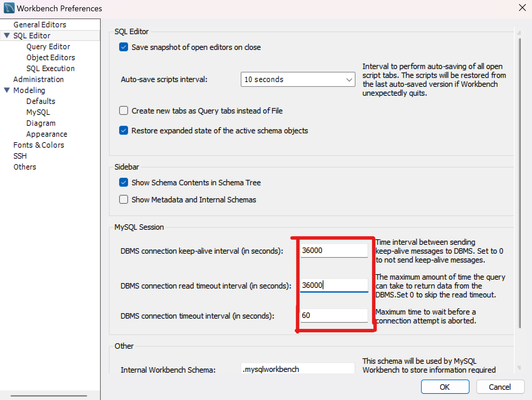Select General Editors in preferences tree
This screenshot has height=400, width=532.
pyautogui.click(x=40, y=25)
